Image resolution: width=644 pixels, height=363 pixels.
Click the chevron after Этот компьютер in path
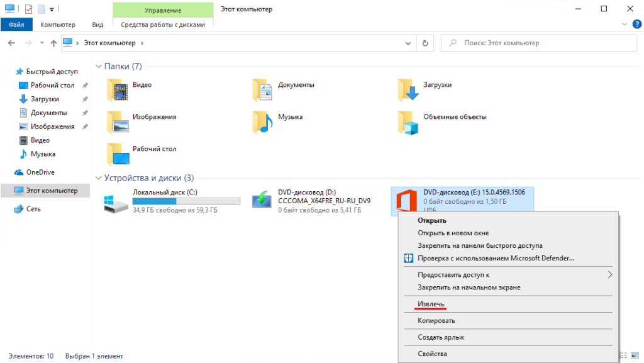[x=142, y=43]
